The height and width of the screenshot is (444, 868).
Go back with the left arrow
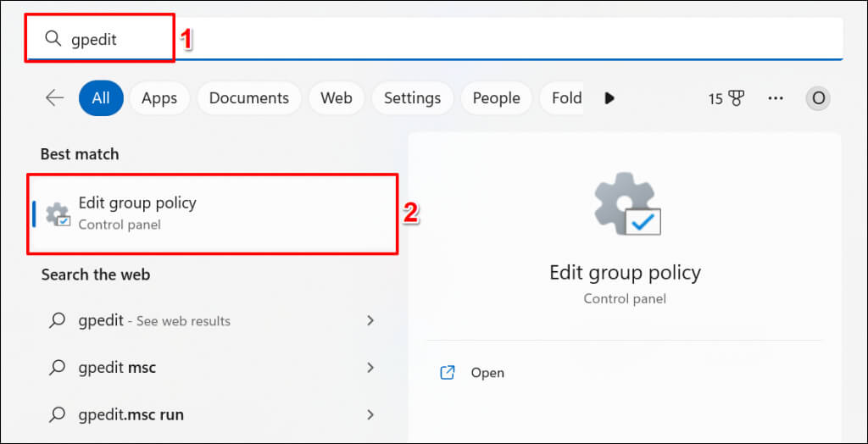tap(55, 98)
